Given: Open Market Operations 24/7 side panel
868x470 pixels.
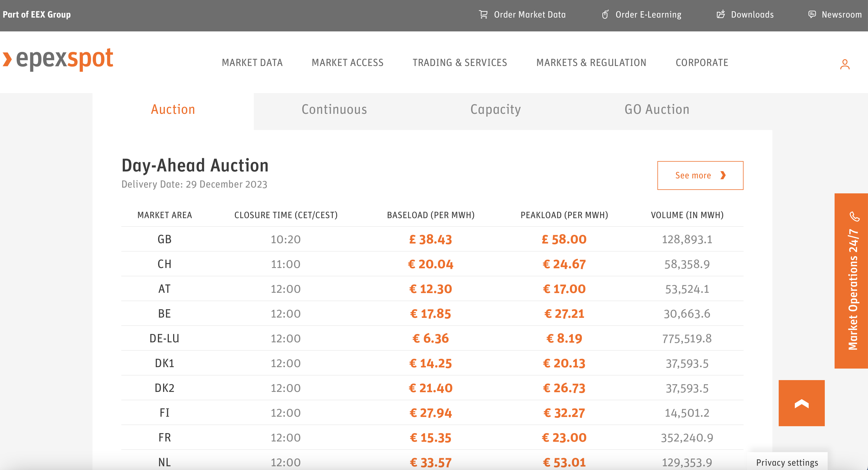Looking at the screenshot, I should pyautogui.click(x=851, y=280).
